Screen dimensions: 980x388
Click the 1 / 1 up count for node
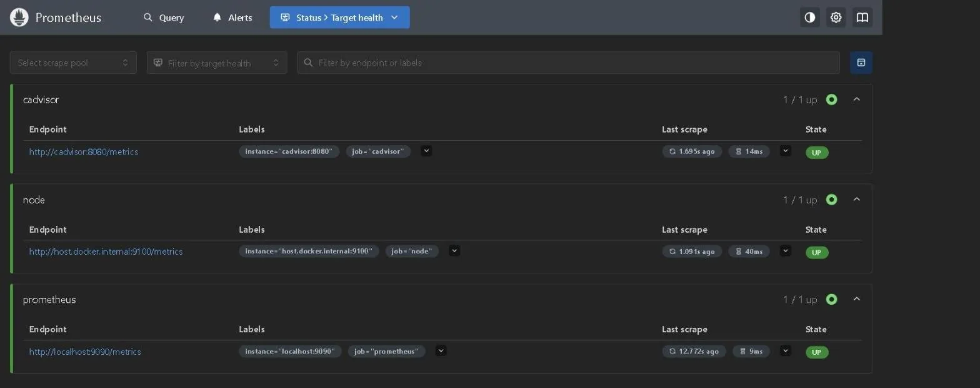coord(800,200)
